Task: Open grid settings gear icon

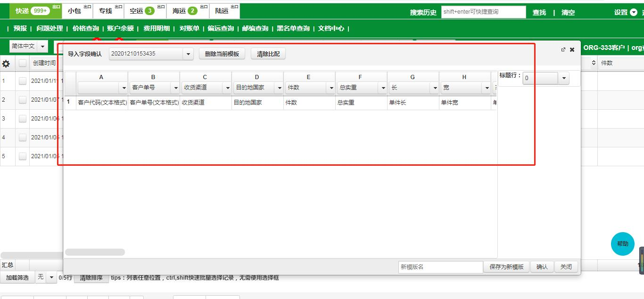Action: (6, 64)
